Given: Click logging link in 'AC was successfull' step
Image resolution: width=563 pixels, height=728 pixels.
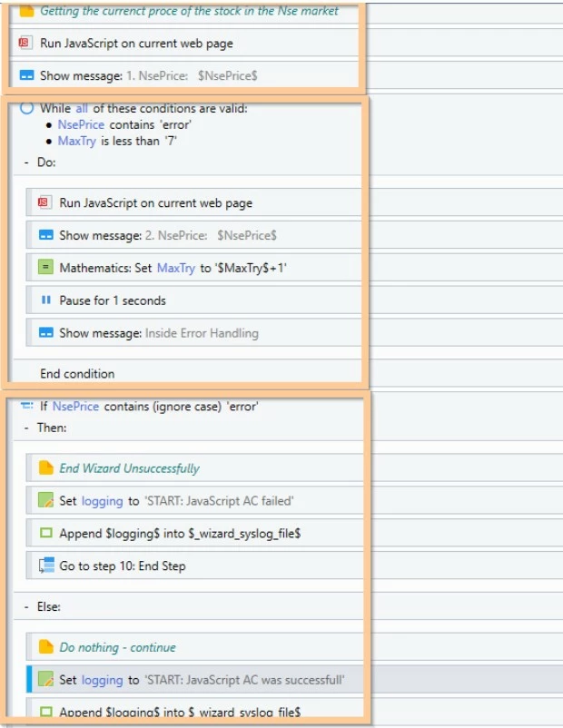Looking at the screenshot, I should [x=103, y=680].
